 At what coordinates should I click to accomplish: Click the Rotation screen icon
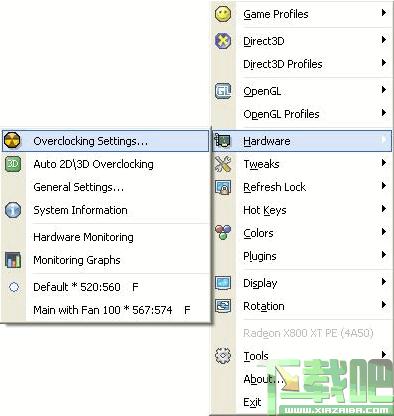[223, 306]
